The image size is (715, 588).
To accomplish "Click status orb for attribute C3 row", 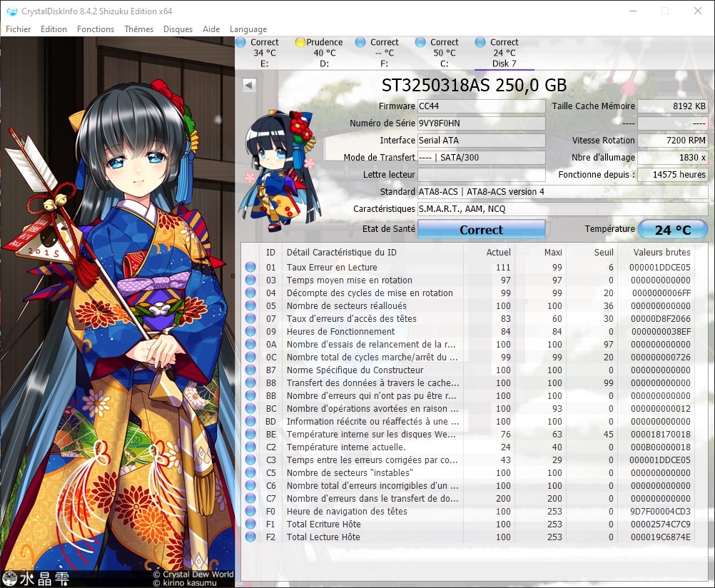I will click(x=250, y=460).
